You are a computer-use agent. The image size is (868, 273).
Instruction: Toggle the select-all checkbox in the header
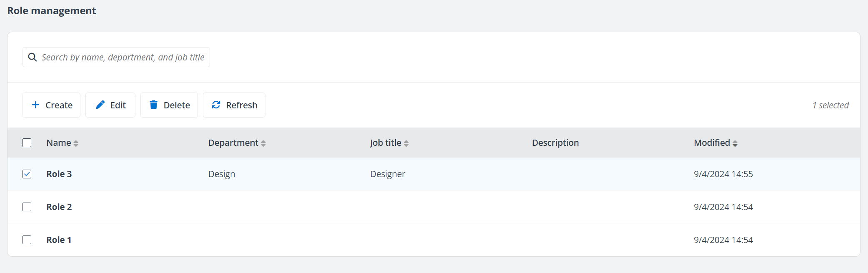tap(27, 143)
